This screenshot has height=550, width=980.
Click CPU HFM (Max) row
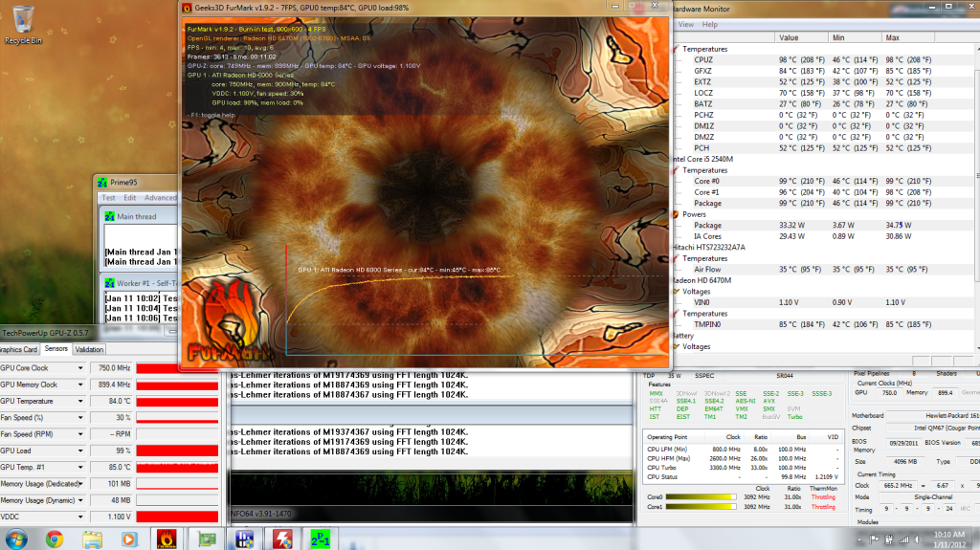click(743, 458)
